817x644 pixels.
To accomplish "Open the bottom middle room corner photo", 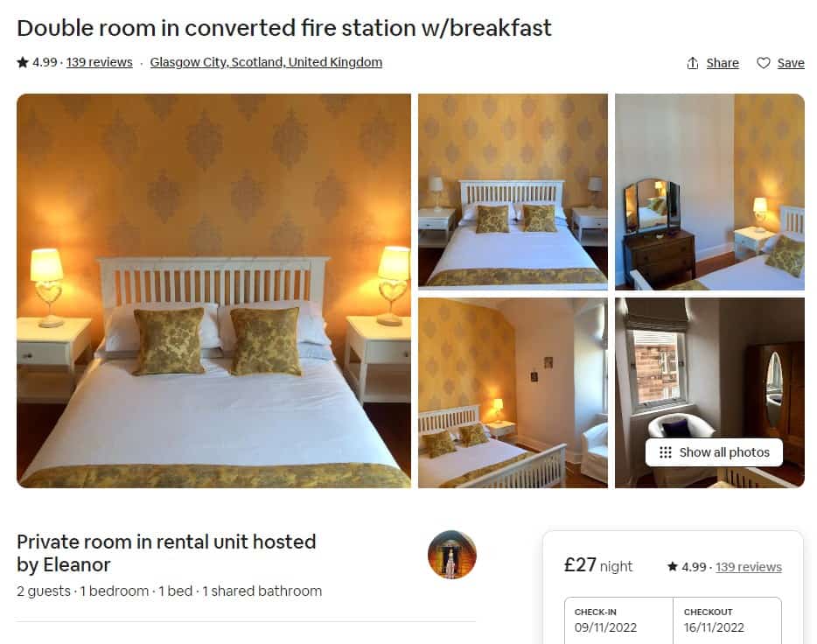I will point(513,393).
